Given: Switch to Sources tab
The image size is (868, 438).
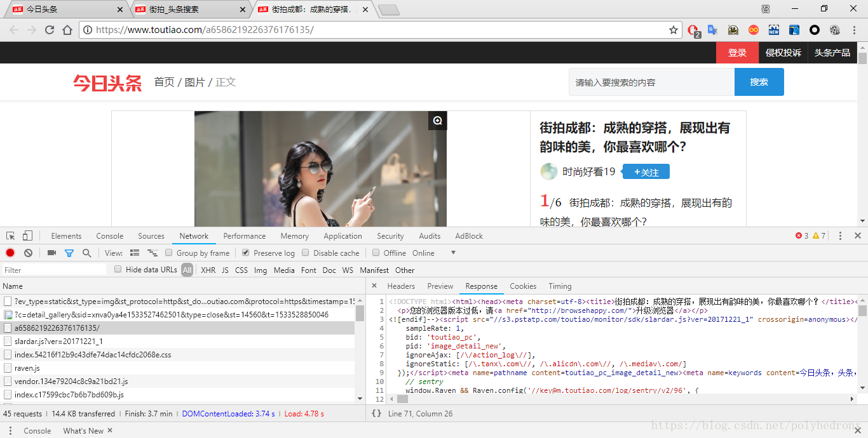Looking at the screenshot, I should [151, 236].
